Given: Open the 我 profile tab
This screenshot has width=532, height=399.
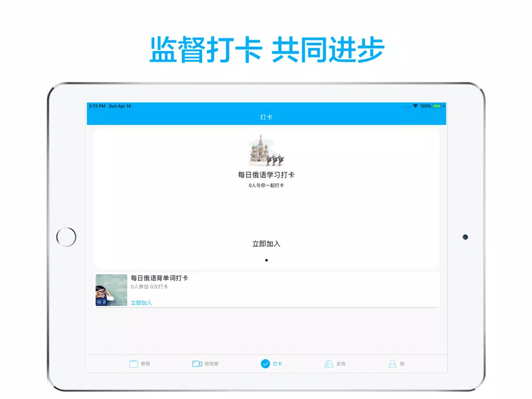Looking at the screenshot, I should [396, 364].
